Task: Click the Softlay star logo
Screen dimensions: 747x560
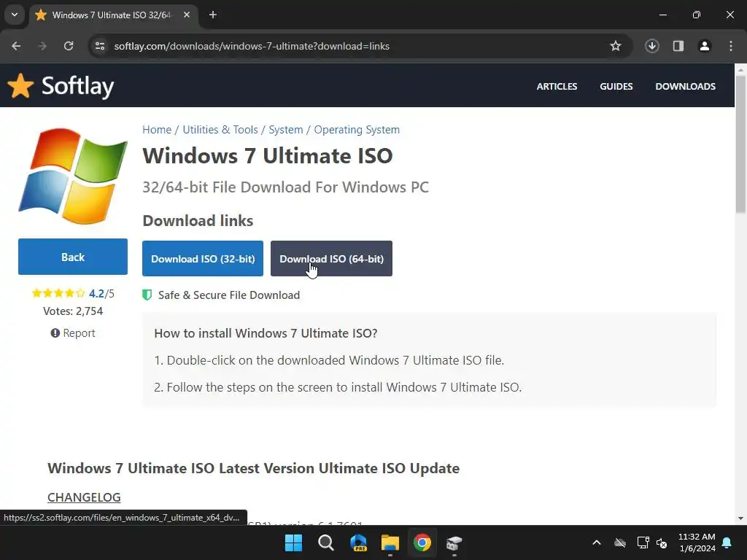Action: 20,86
